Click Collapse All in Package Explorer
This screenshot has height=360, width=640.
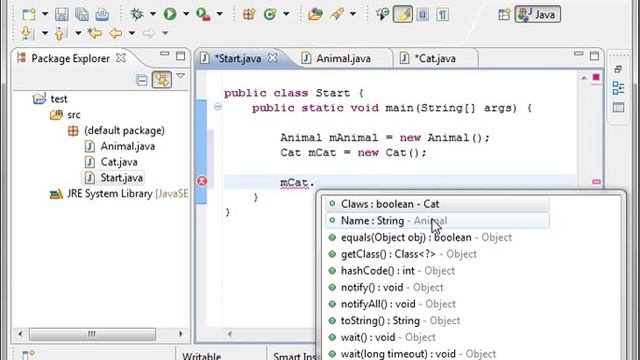click(x=142, y=80)
